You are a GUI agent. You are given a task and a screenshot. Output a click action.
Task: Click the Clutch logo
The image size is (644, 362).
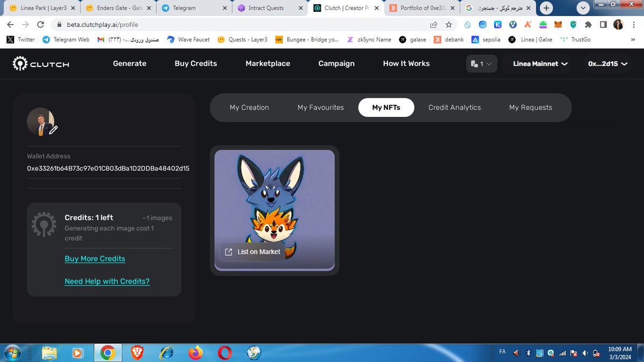[41, 64]
